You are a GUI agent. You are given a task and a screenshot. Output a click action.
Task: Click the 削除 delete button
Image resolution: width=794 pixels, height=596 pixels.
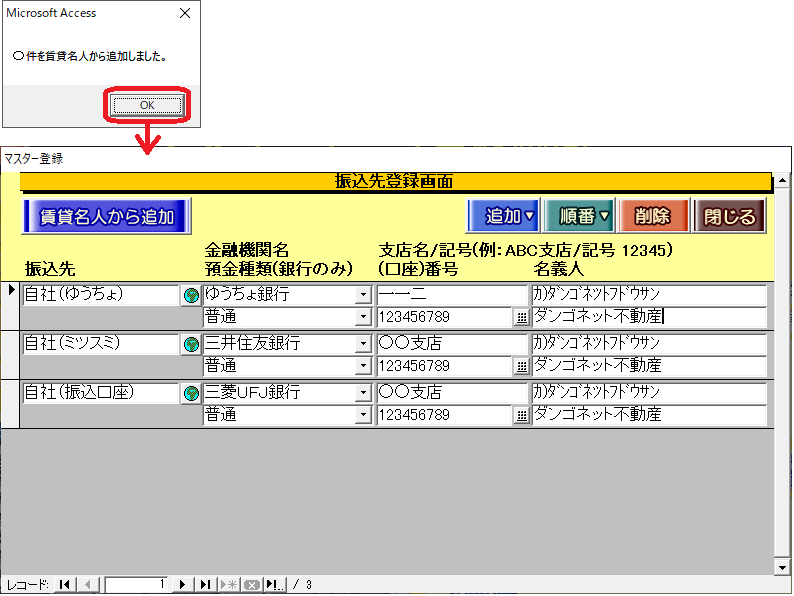[x=652, y=216]
